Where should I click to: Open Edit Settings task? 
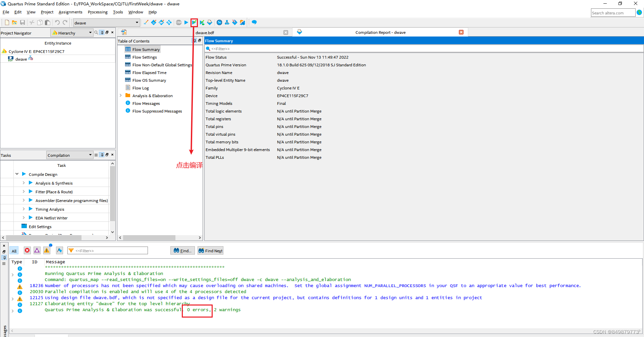click(40, 227)
